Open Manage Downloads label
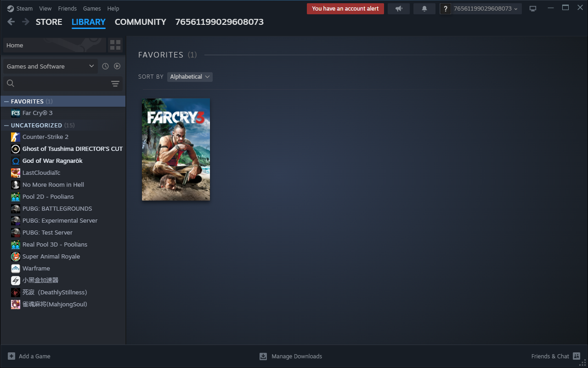This screenshot has width=588, height=368. pyautogui.click(x=297, y=356)
